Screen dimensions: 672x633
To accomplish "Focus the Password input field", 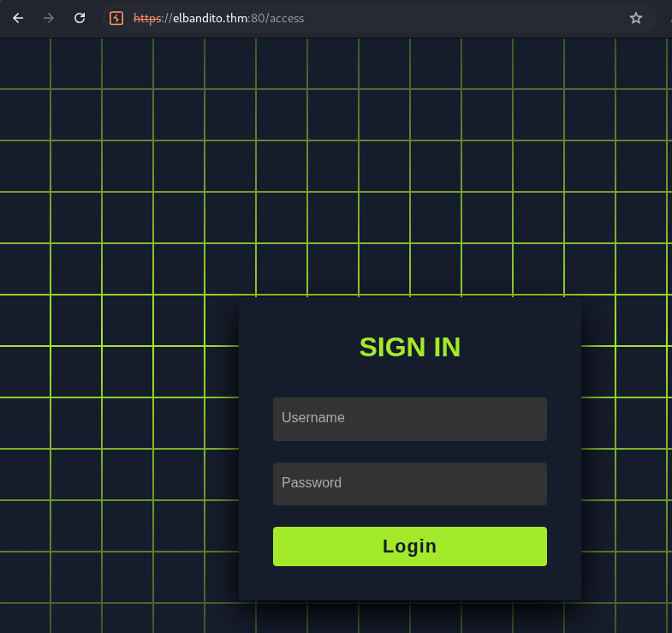I will point(410,484).
